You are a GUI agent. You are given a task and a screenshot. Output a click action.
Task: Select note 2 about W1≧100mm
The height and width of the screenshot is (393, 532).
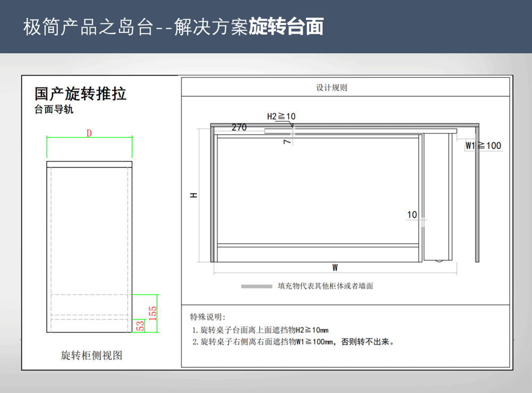pyautogui.click(x=293, y=342)
